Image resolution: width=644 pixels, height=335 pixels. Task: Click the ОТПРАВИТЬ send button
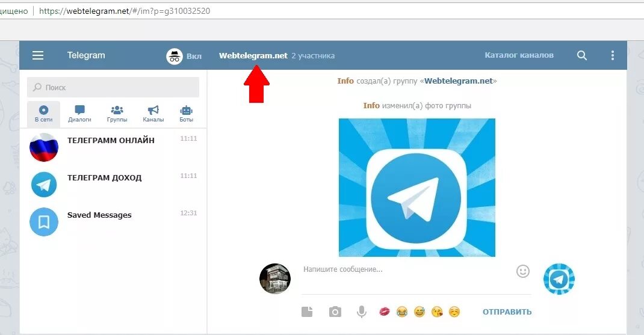coord(507,312)
